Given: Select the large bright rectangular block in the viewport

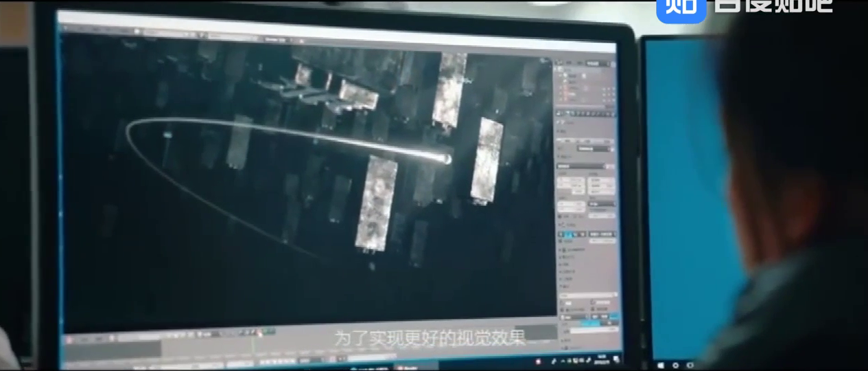Looking at the screenshot, I should coord(375,203).
